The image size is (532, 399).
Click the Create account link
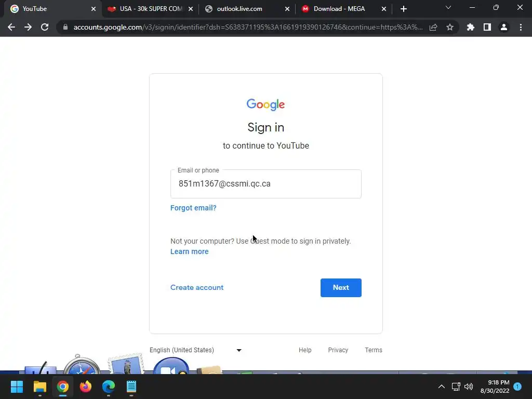(197, 287)
